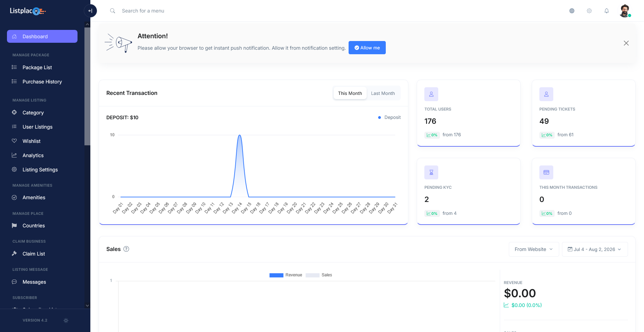
Task: Toggle the Deposit series in the chart legend
Action: tap(389, 118)
